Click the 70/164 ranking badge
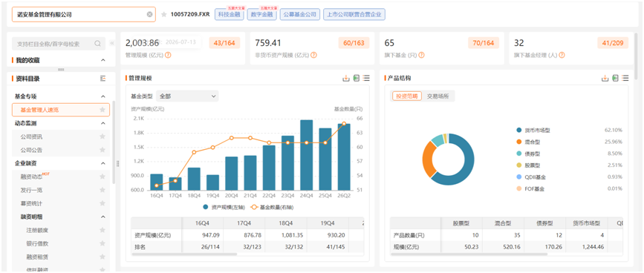 (x=484, y=43)
